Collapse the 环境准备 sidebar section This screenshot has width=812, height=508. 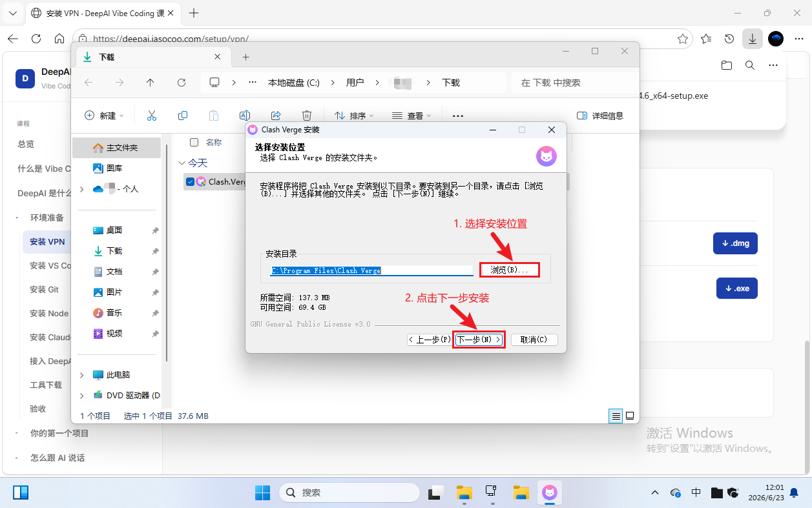point(17,218)
